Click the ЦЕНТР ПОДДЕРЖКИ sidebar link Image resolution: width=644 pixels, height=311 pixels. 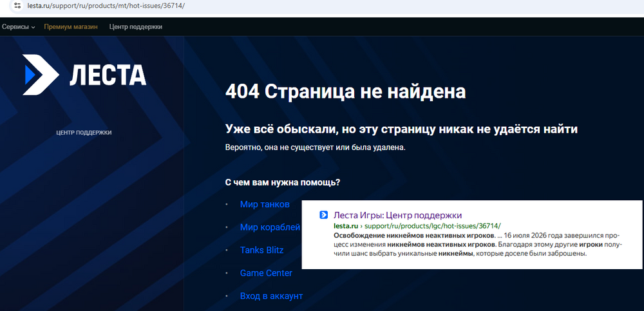coord(84,133)
